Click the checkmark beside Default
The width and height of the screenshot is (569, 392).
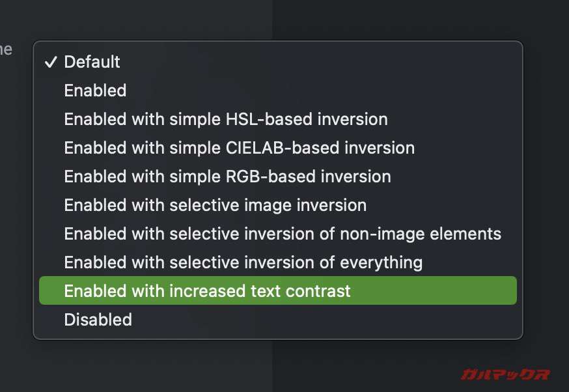(x=50, y=62)
